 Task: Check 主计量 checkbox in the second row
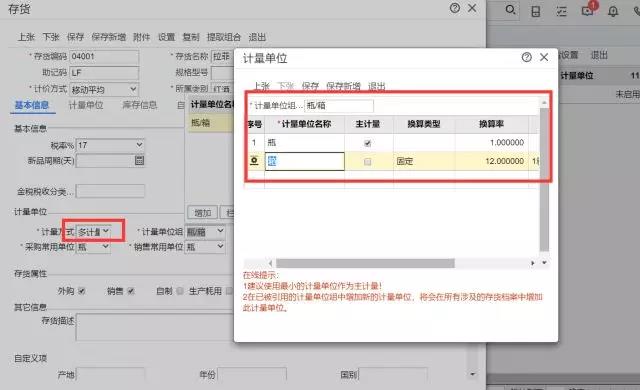click(x=367, y=162)
